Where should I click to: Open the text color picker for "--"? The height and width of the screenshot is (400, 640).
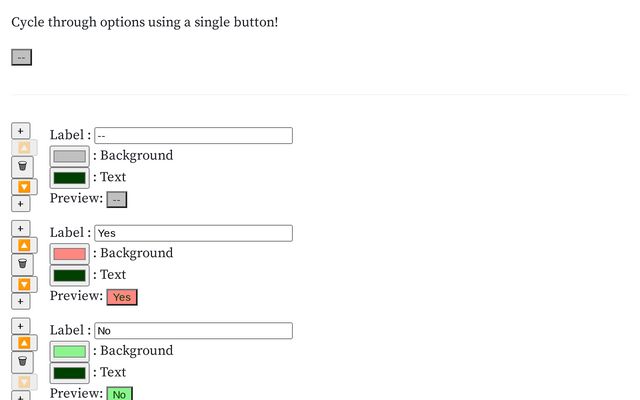69,178
